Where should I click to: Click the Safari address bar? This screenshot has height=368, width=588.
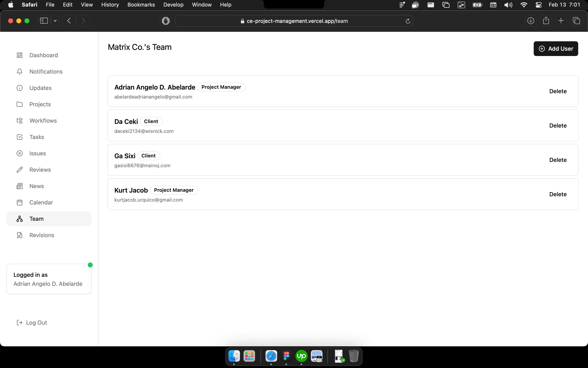[x=294, y=21]
